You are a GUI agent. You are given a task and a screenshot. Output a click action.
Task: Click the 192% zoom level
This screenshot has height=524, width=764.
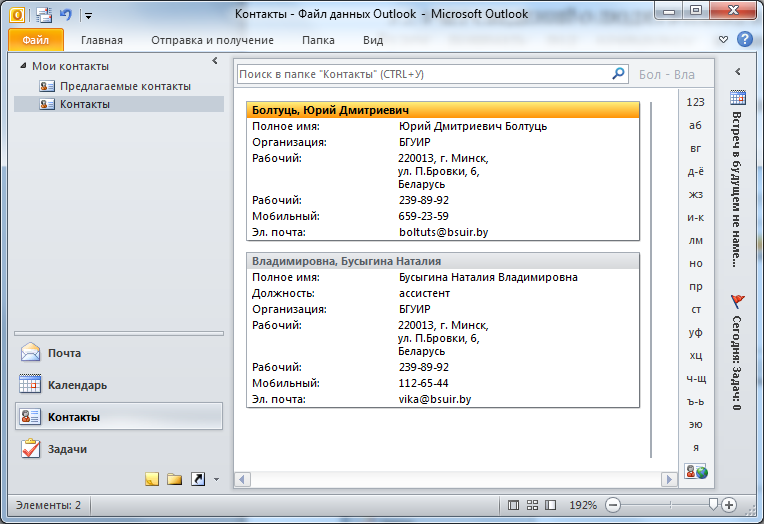tap(583, 505)
